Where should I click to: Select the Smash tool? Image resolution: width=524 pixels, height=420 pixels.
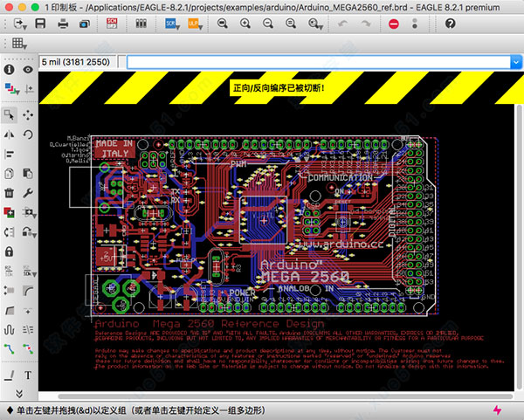[9, 291]
